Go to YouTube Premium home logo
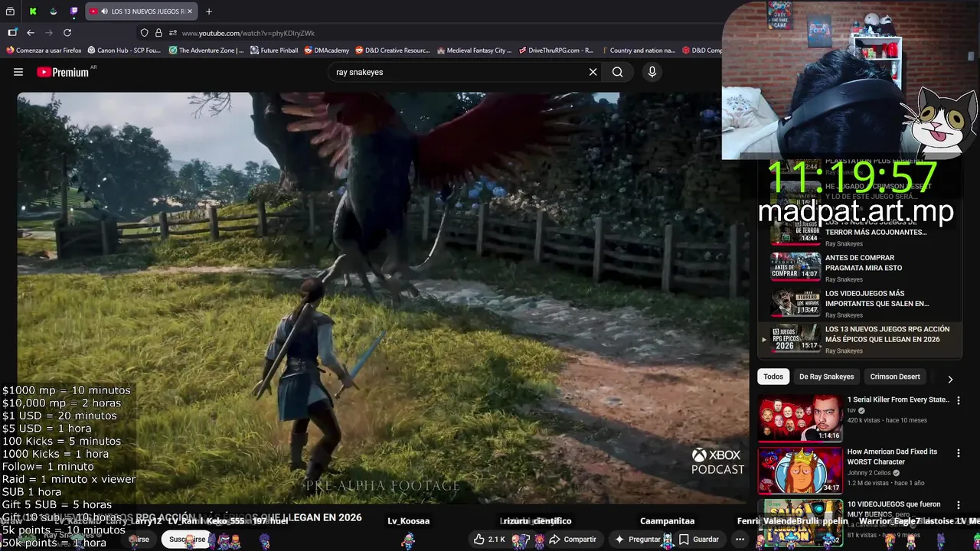The height and width of the screenshot is (551, 980). [x=63, y=72]
